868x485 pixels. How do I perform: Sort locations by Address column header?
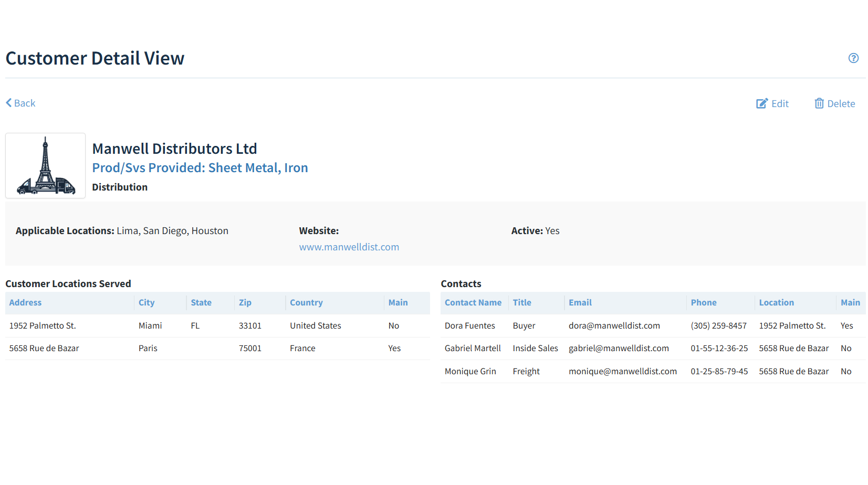25,303
